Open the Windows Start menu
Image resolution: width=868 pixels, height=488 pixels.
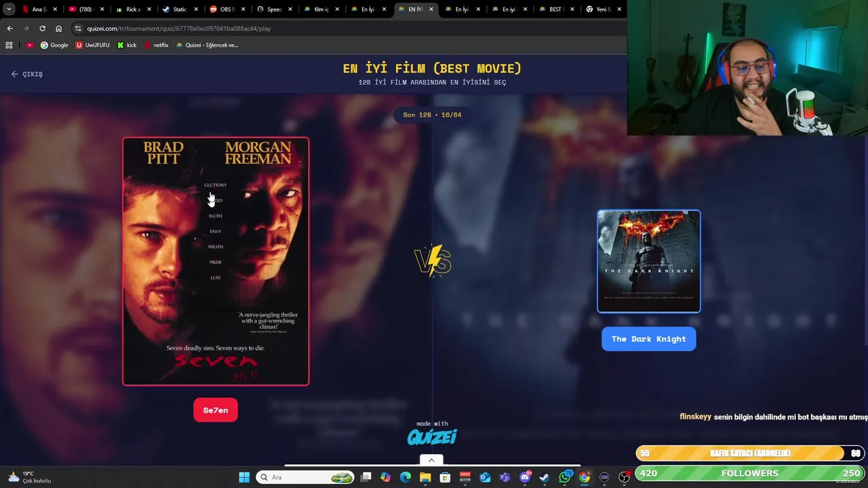(244, 477)
